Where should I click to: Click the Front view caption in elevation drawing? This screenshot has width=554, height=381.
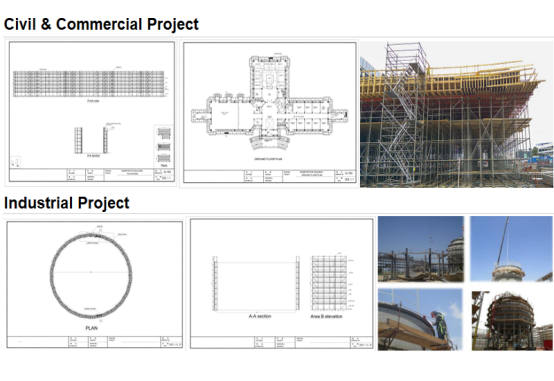93,101
